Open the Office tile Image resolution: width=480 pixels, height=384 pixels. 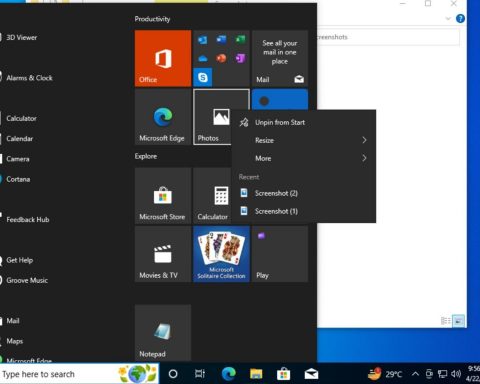coord(163,58)
